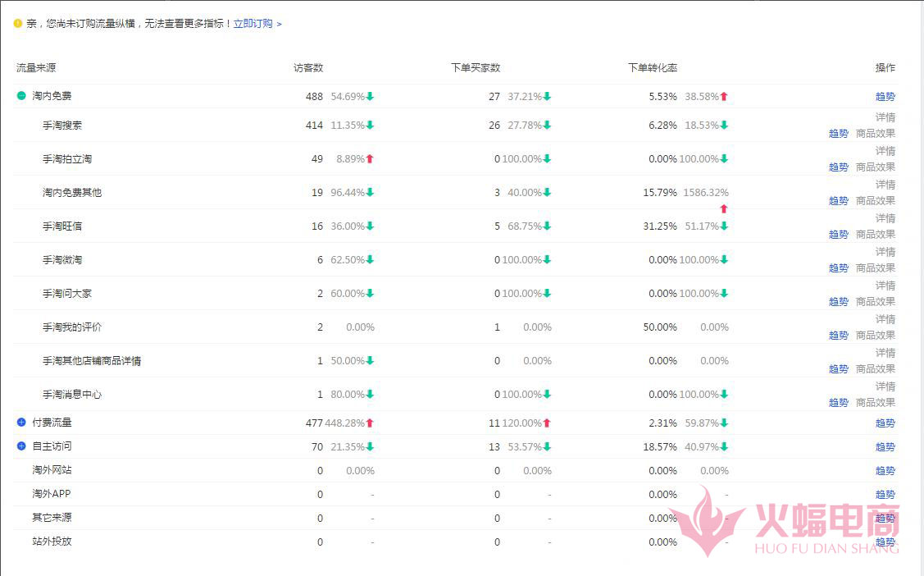The image size is (924, 576).
Task: Click the red up arrow beside 8.89%
Action: tap(370, 158)
